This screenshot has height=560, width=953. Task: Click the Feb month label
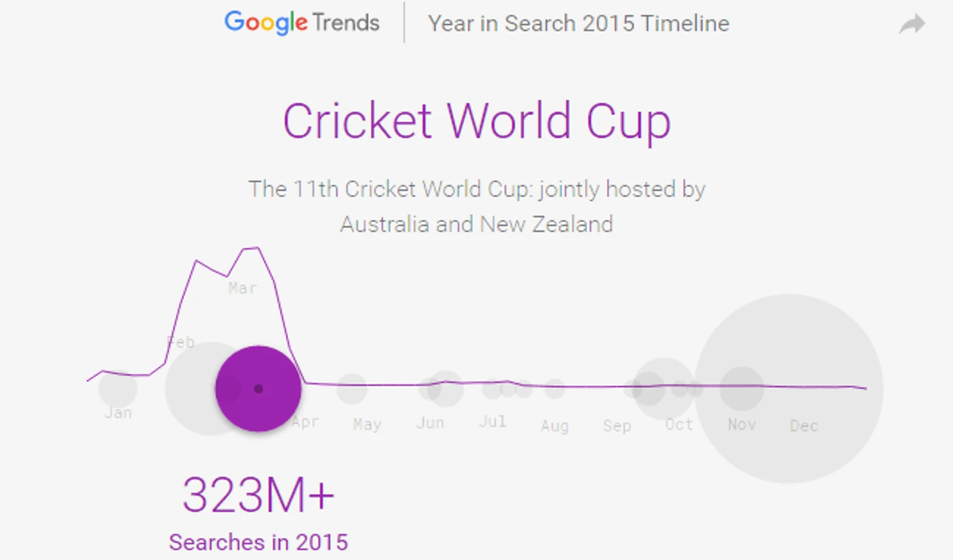(181, 343)
